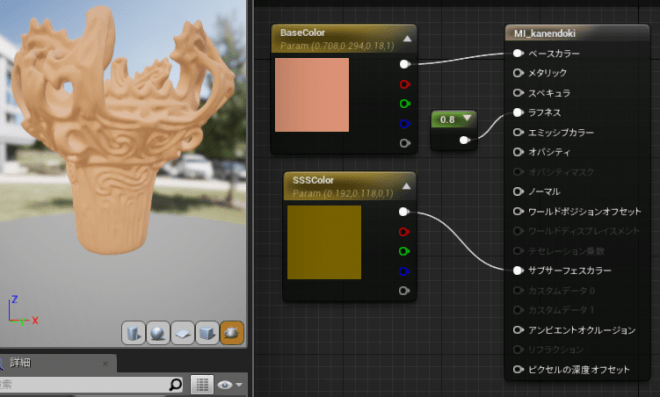Image resolution: width=660 pixels, height=397 pixels.
Task: Collapse the BaseColor node with its arrow
Action: pos(407,39)
